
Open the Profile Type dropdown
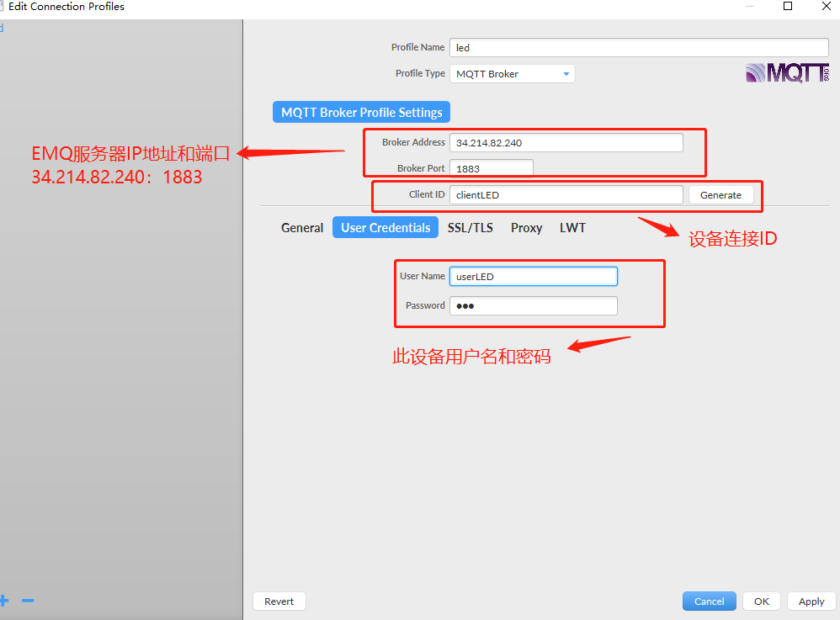512,73
